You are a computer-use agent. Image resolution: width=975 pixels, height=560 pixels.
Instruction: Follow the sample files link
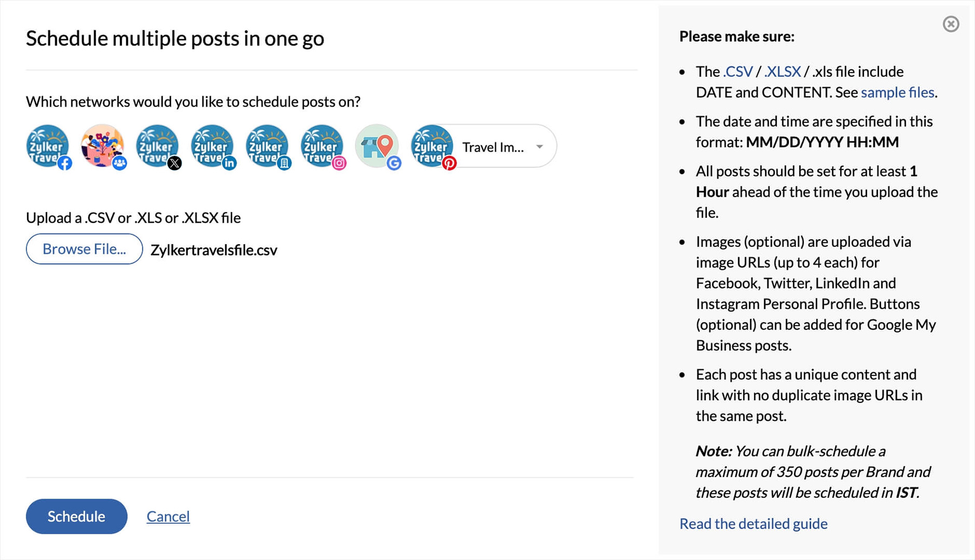897,93
